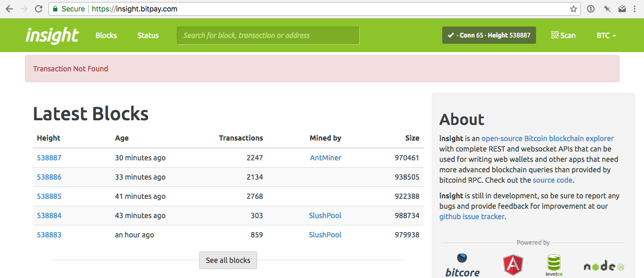This screenshot has height=278, width=644.
Task: Click the bitcore logo
Action: [x=463, y=265]
